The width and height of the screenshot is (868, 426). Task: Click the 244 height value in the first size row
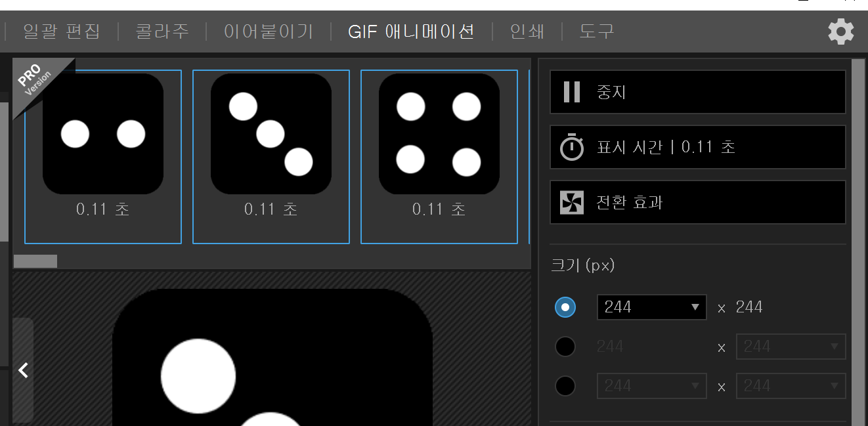tap(749, 307)
